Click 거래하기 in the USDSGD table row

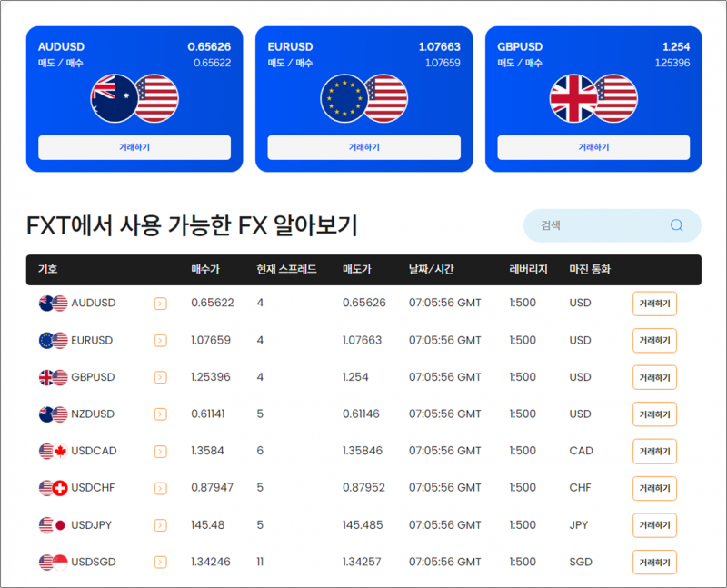coord(654,563)
